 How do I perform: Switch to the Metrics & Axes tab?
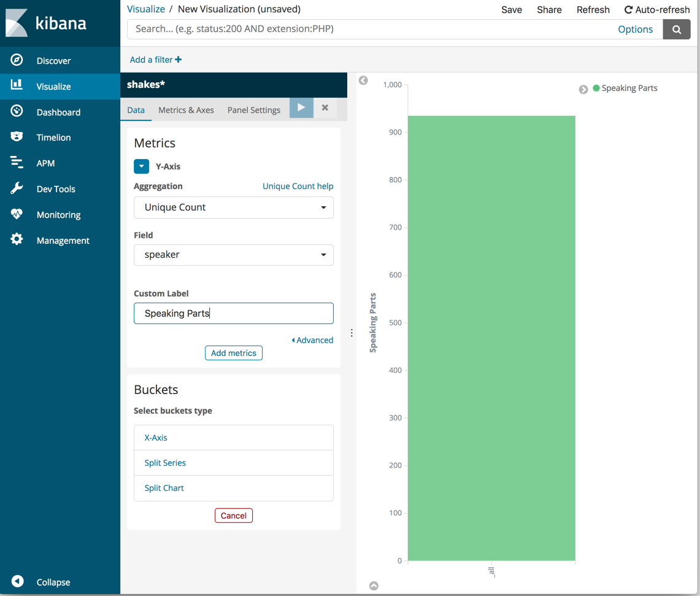(x=186, y=110)
